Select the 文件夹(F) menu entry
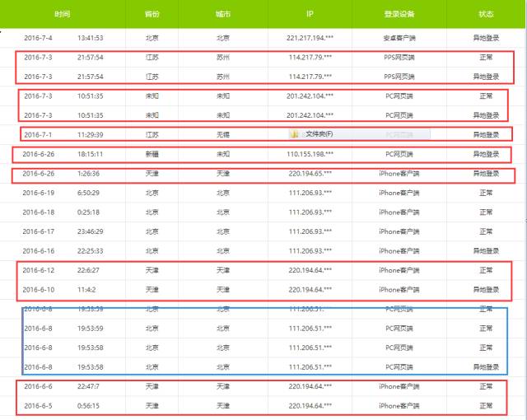The image size is (527, 420). [x=359, y=134]
